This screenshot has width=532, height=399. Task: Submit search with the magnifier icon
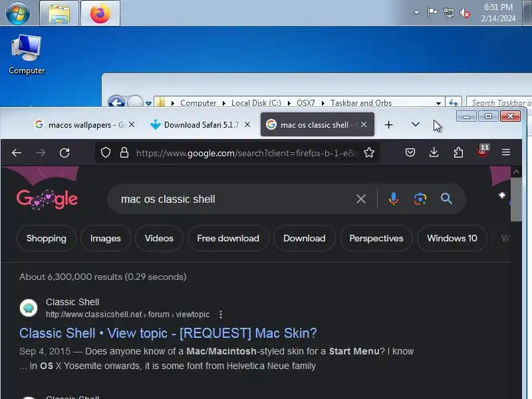[446, 199]
